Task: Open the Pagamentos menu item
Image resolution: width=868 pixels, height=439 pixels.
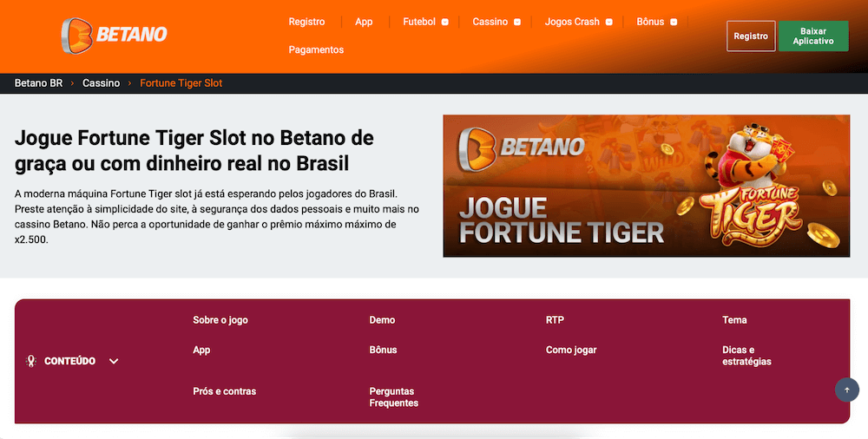Action: [316, 49]
